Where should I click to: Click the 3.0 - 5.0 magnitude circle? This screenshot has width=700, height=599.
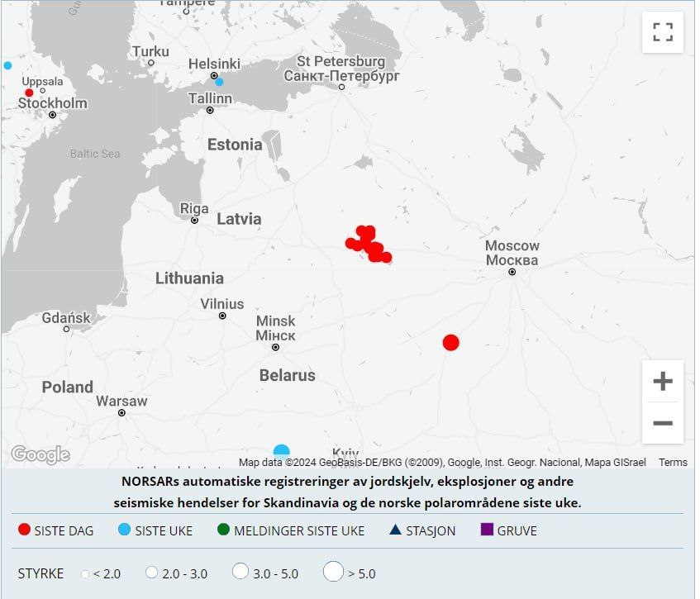tap(240, 572)
